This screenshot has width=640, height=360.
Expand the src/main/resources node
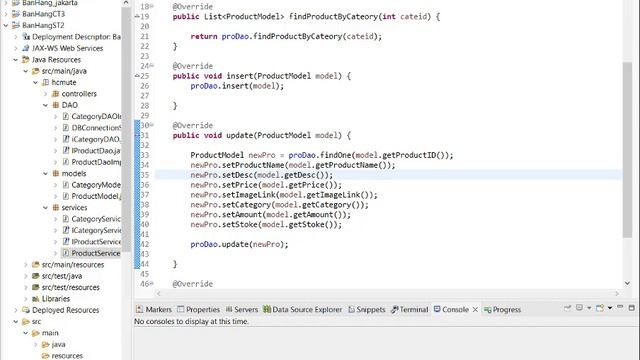(x=25, y=264)
